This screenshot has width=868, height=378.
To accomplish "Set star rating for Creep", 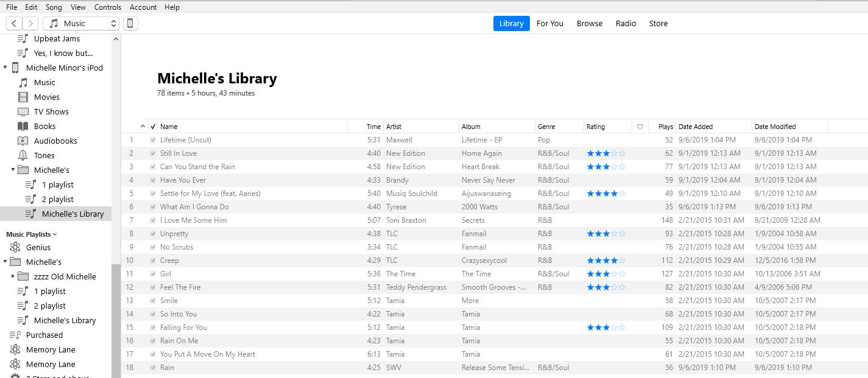I will [606, 261].
